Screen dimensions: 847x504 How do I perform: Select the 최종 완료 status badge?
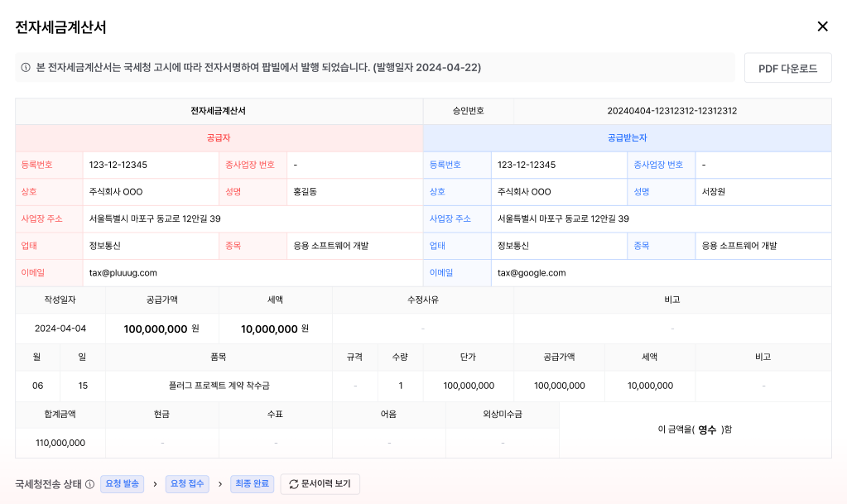252,484
